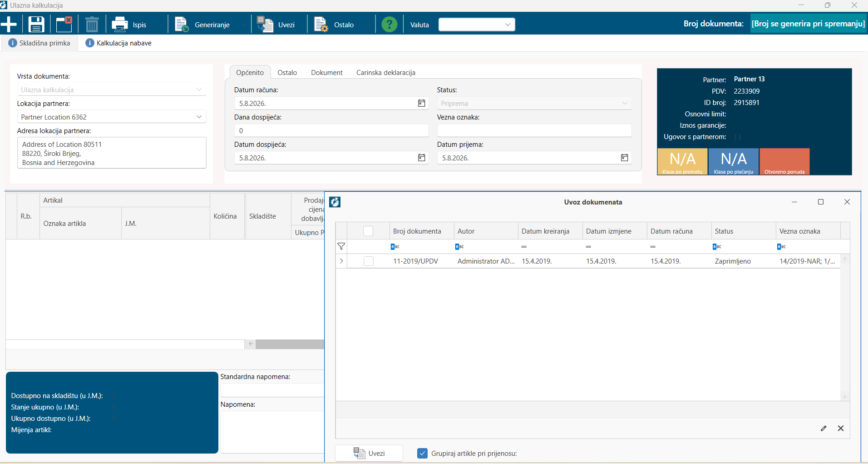This screenshot has width=868, height=464.
Task: Add a new document with plus icon
Action: 9,24
